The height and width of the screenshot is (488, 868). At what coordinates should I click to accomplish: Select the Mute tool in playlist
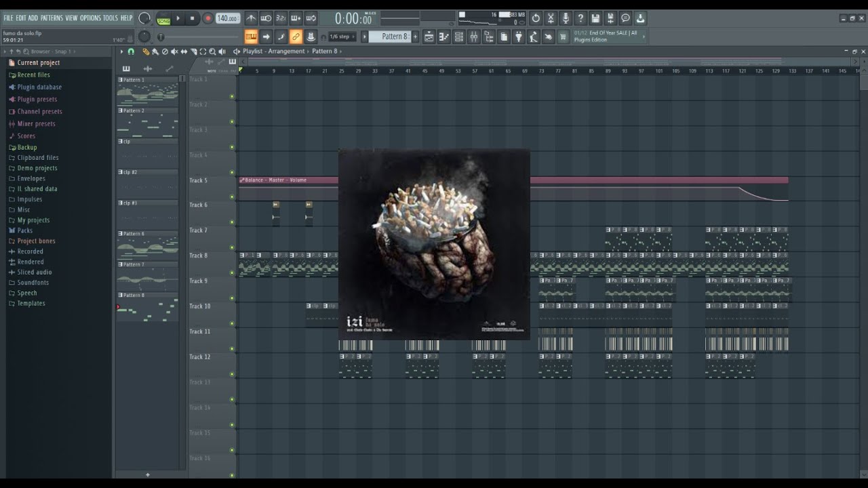coord(174,52)
